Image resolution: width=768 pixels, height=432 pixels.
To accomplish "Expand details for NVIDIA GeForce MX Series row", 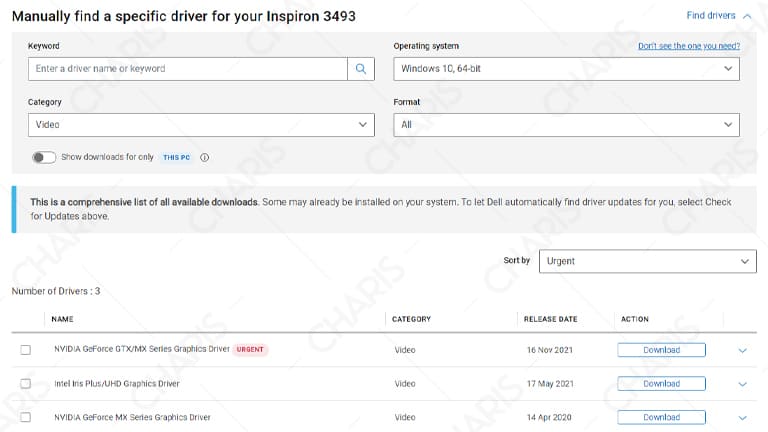I will click(x=743, y=418).
